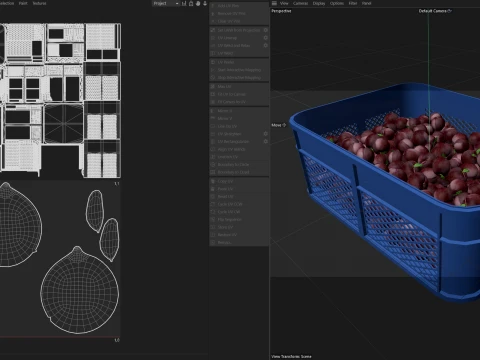Open the Paint menu in the UV editor
Viewport: 480px width, 360px height.
[x=23, y=3]
